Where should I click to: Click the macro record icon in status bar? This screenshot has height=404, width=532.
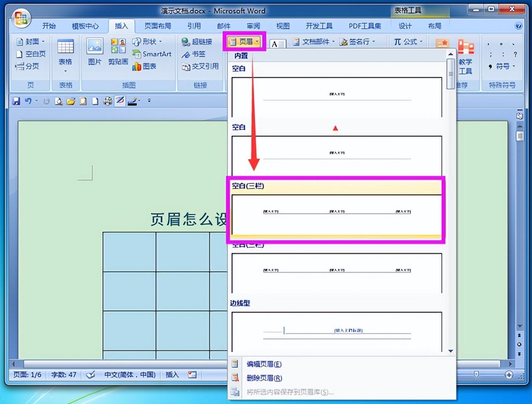pos(192,374)
